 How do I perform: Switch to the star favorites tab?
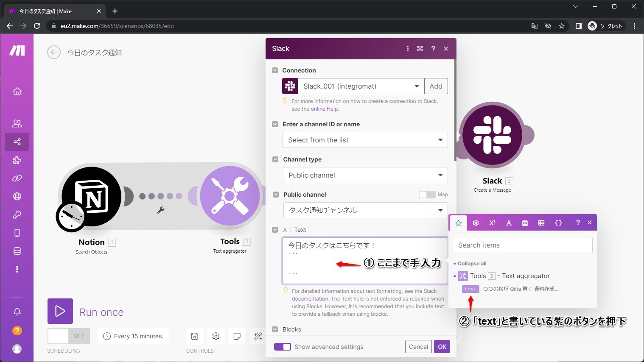point(459,223)
